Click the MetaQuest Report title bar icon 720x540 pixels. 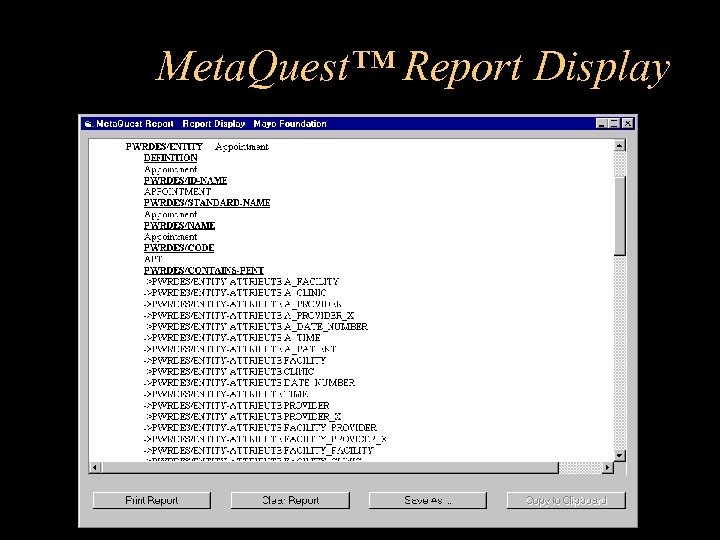point(89,124)
